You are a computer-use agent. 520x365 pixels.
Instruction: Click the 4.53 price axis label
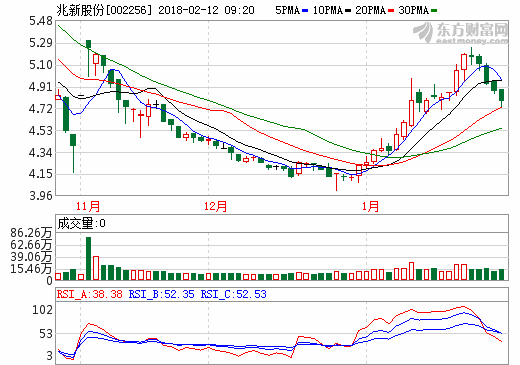click(41, 130)
